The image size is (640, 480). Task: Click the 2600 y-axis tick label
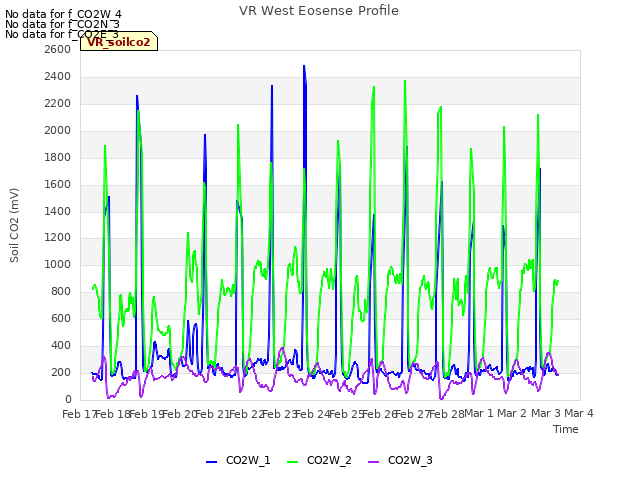point(58,49)
